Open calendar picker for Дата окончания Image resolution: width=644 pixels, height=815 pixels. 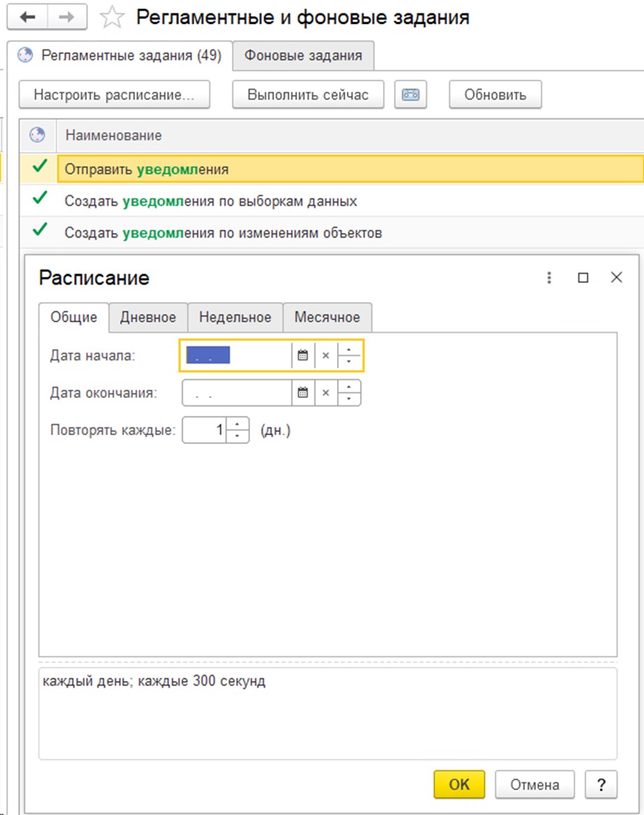(303, 393)
